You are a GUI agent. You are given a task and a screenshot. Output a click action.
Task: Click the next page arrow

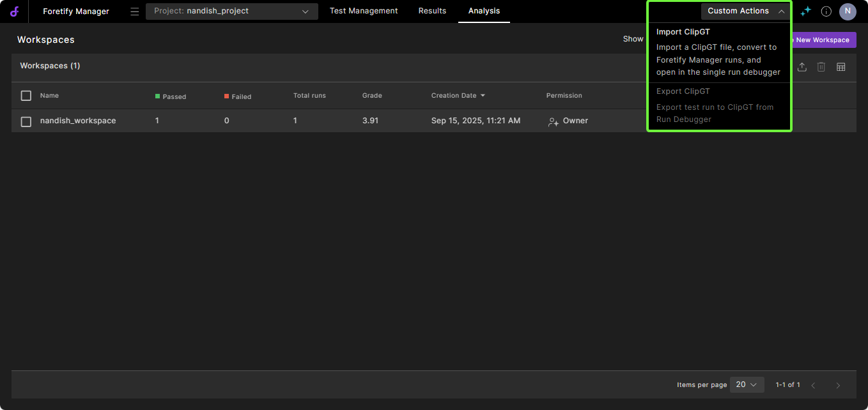click(x=838, y=385)
